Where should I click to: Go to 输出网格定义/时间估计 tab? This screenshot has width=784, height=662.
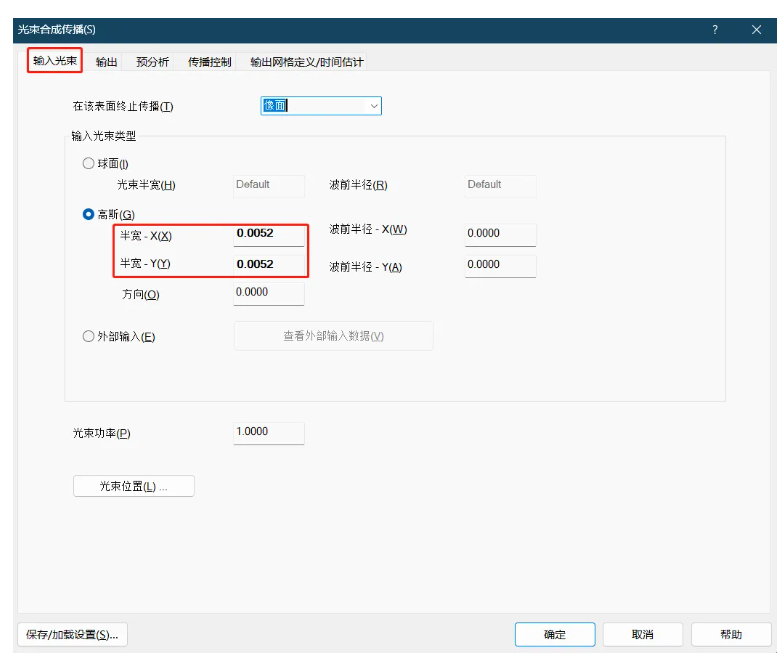[307, 62]
